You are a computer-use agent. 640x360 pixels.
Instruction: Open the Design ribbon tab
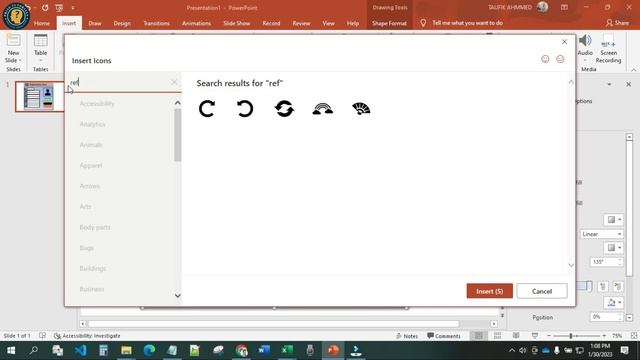click(x=122, y=23)
